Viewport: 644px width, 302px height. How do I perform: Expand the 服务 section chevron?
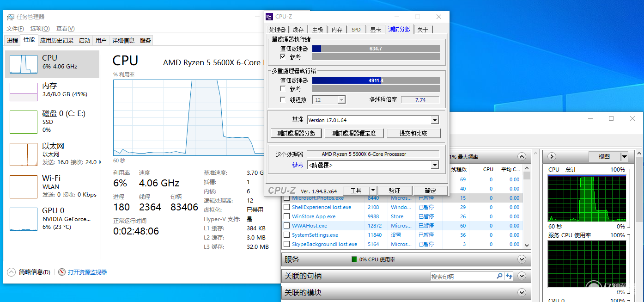point(522,259)
